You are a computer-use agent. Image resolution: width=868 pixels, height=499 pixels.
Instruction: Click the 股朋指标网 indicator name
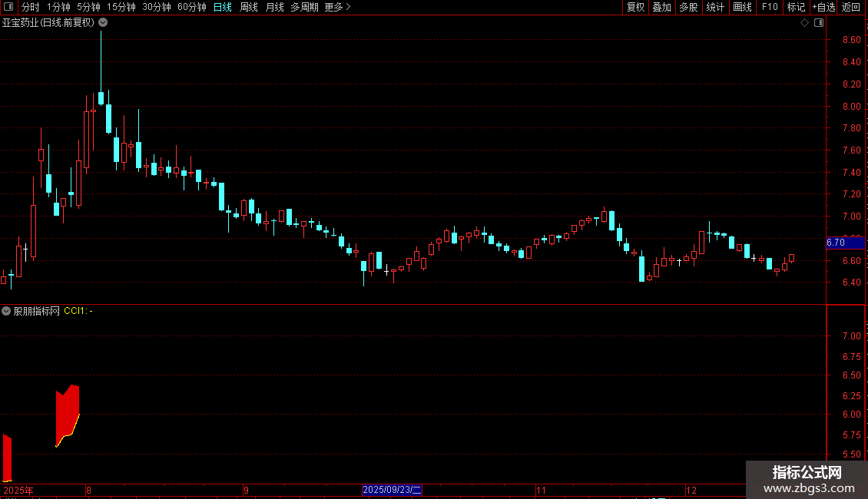pyautogui.click(x=37, y=311)
